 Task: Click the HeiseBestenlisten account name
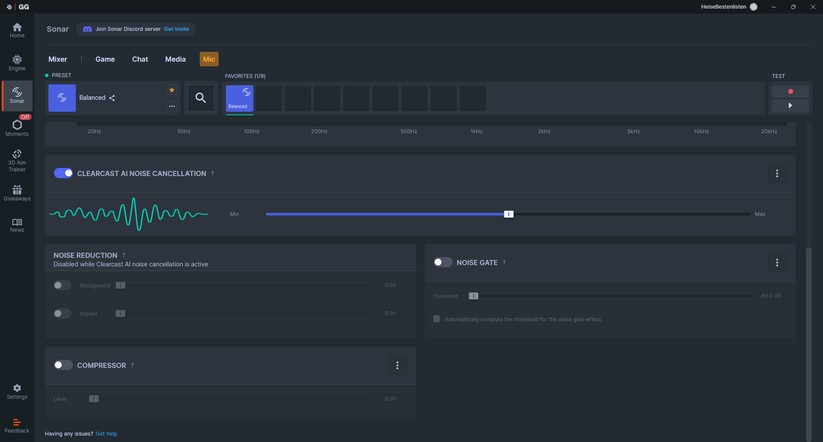pos(723,7)
